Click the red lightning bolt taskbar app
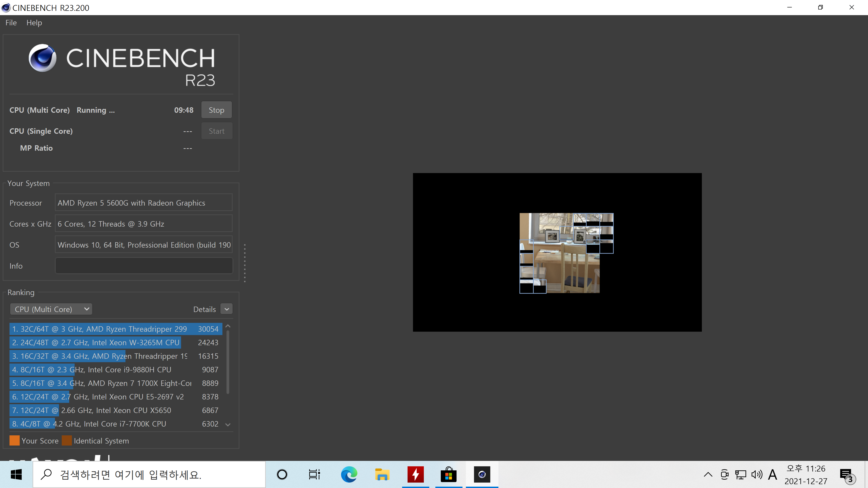 coord(415,474)
